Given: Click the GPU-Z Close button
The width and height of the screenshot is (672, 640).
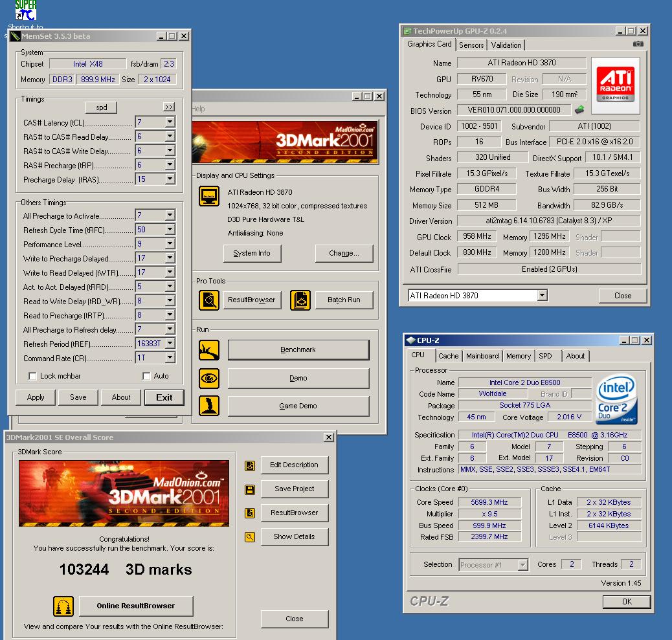Looking at the screenshot, I should (x=623, y=296).
